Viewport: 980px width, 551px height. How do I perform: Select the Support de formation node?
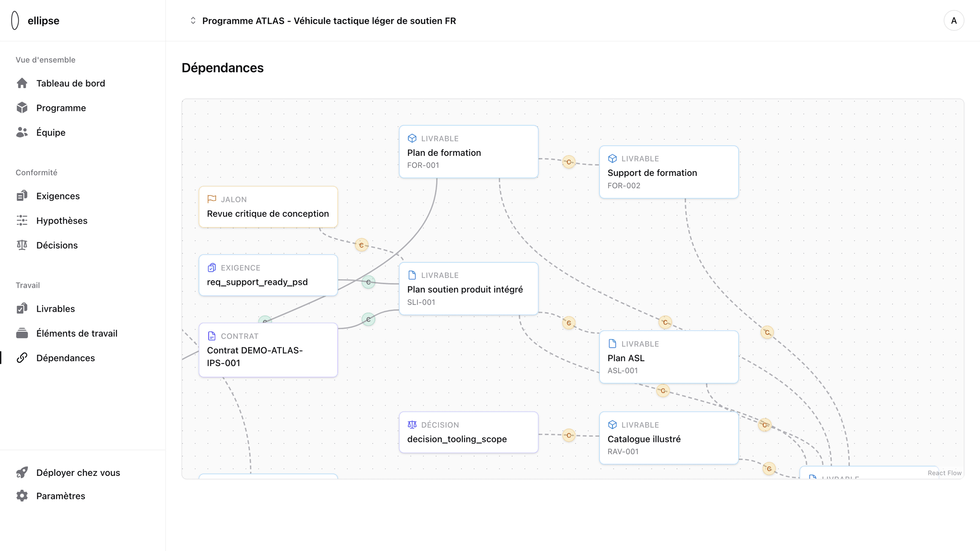click(x=669, y=172)
